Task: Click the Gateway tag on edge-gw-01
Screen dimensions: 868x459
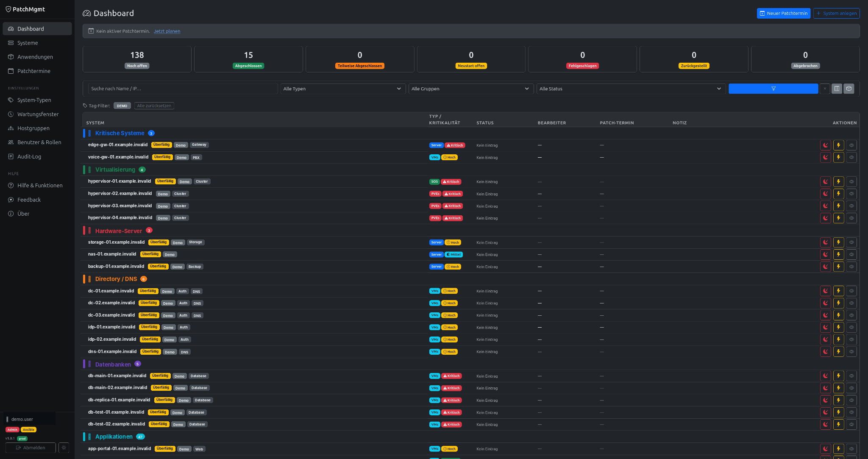Action: tap(199, 145)
